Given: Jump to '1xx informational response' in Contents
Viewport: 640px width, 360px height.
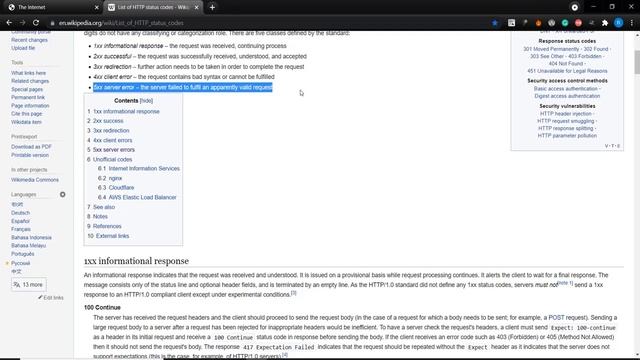Looking at the screenshot, I should point(126,111).
